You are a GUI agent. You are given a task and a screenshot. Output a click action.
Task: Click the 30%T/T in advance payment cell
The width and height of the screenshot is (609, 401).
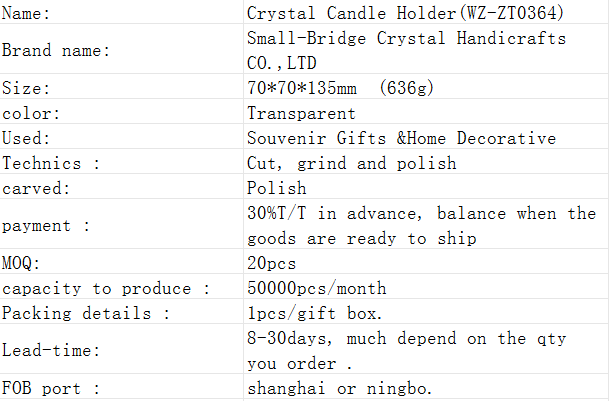tap(426, 224)
